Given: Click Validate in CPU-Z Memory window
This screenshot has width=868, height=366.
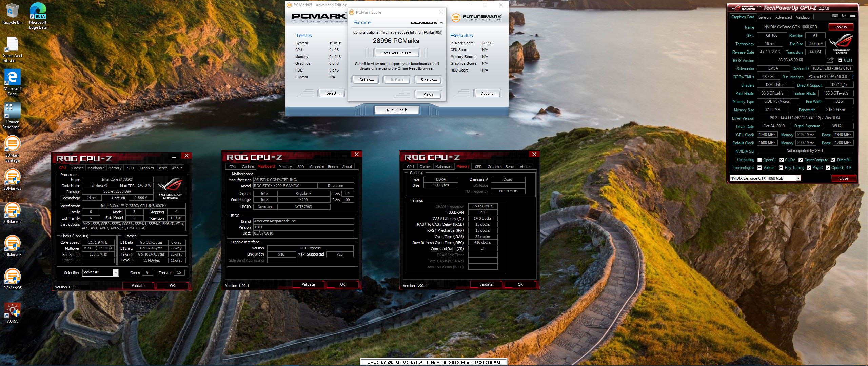Looking at the screenshot, I should [486, 284].
